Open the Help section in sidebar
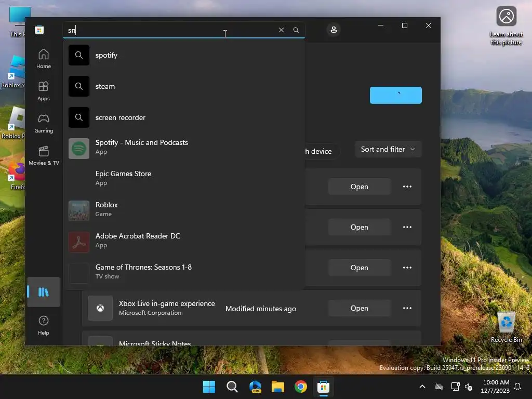 (44, 325)
